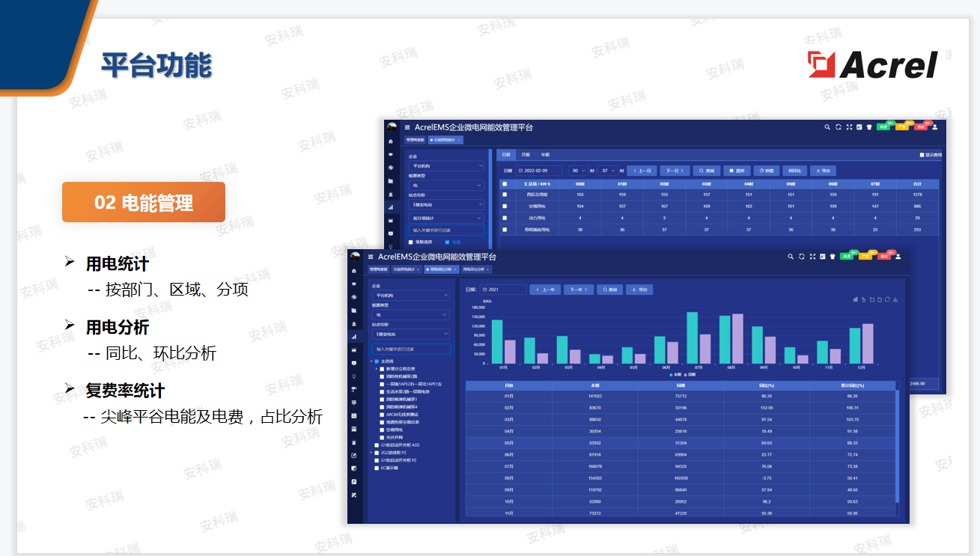Click the 2021 year date field

tap(503, 290)
